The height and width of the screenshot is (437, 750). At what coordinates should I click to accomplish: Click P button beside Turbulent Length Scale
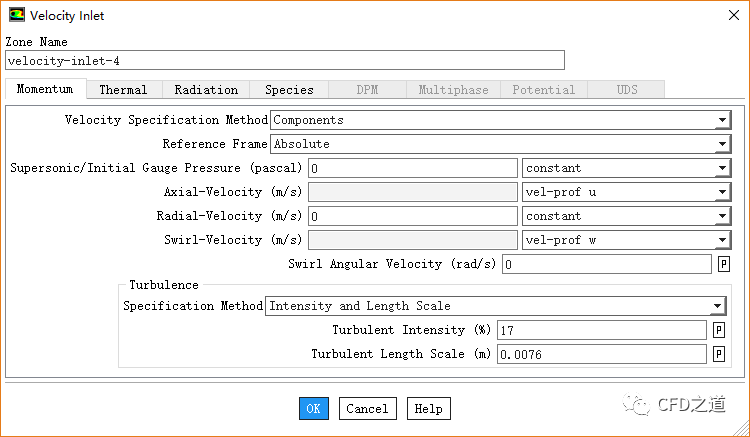(x=718, y=354)
